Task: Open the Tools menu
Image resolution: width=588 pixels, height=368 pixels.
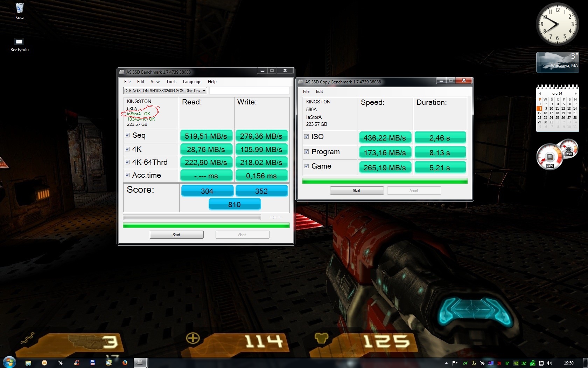Action: [x=171, y=81]
